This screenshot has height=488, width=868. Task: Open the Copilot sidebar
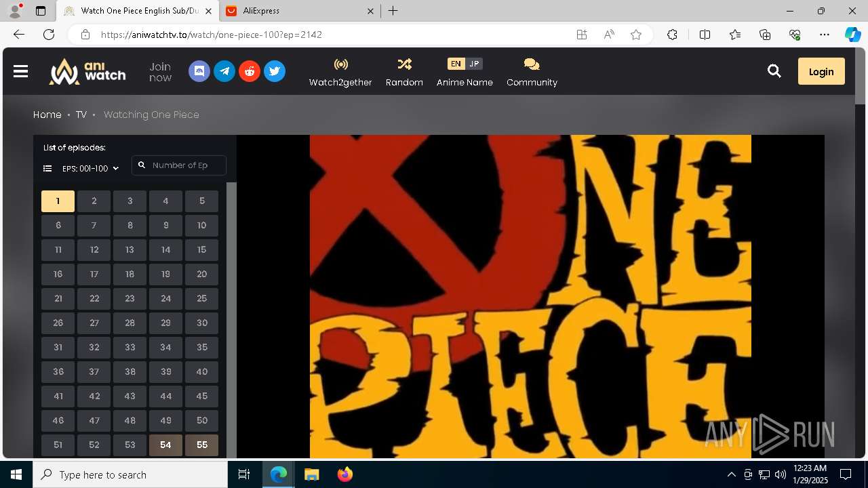pyautogui.click(x=852, y=35)
